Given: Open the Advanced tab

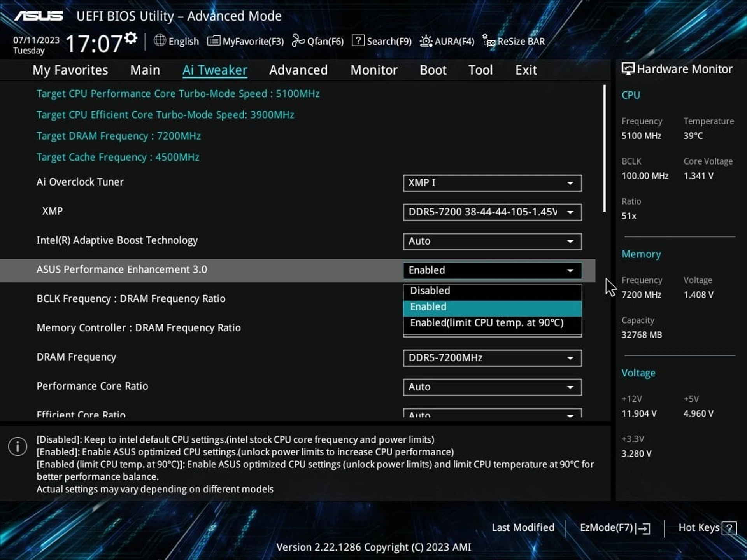Looking at the screenshot, I should 298,70.
